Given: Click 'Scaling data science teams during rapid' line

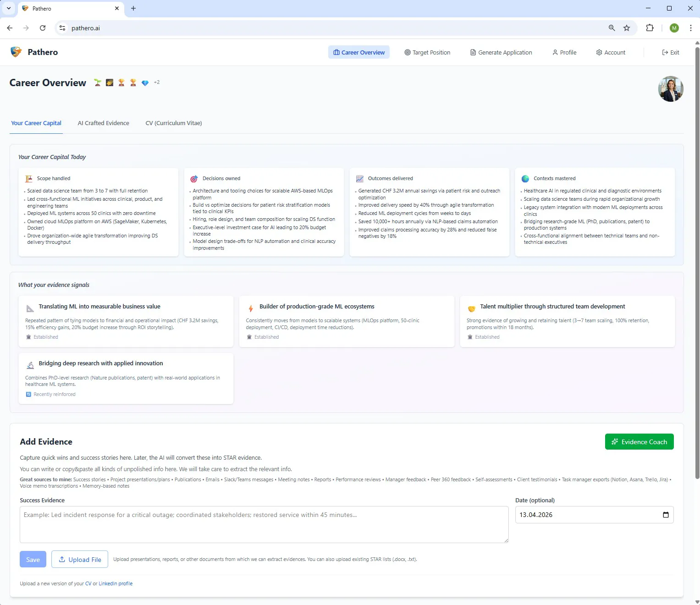Looking at the screenshot, I should (x=592, y=199).
